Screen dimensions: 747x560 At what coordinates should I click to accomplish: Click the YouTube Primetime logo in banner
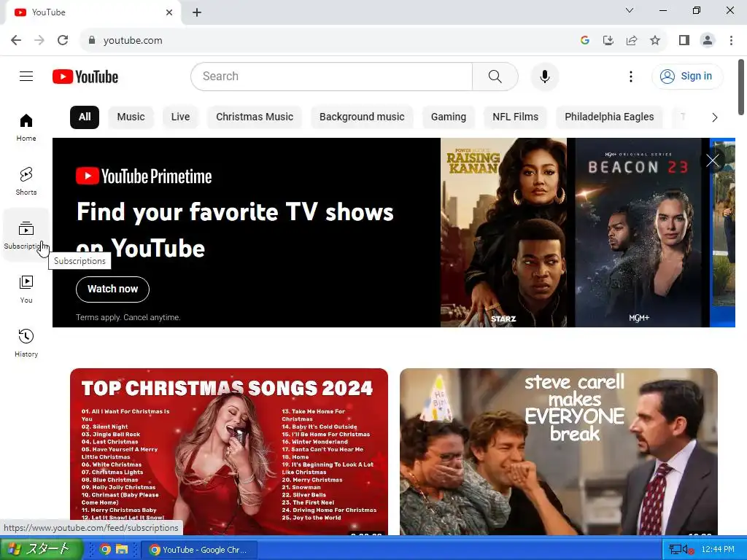click(144, 176)
